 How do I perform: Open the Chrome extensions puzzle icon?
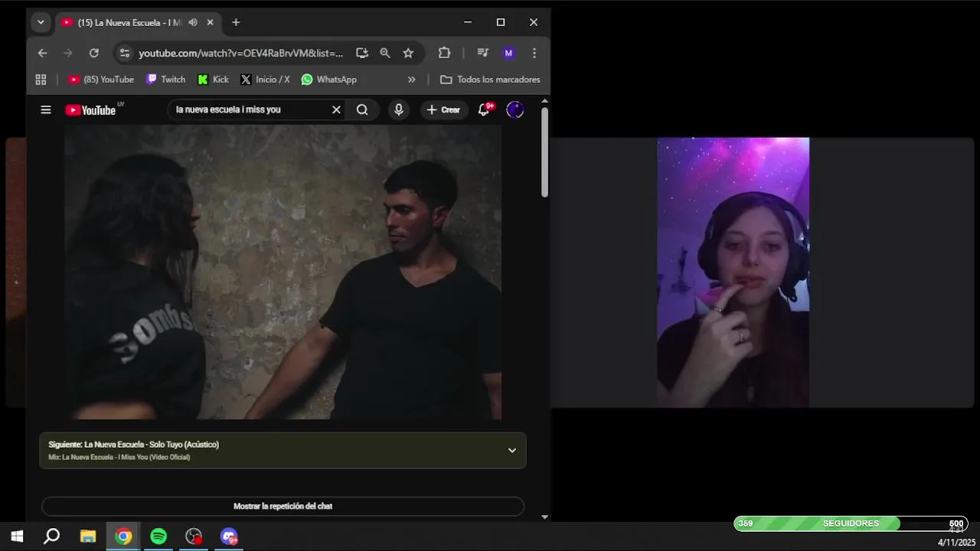coord(444,53)
